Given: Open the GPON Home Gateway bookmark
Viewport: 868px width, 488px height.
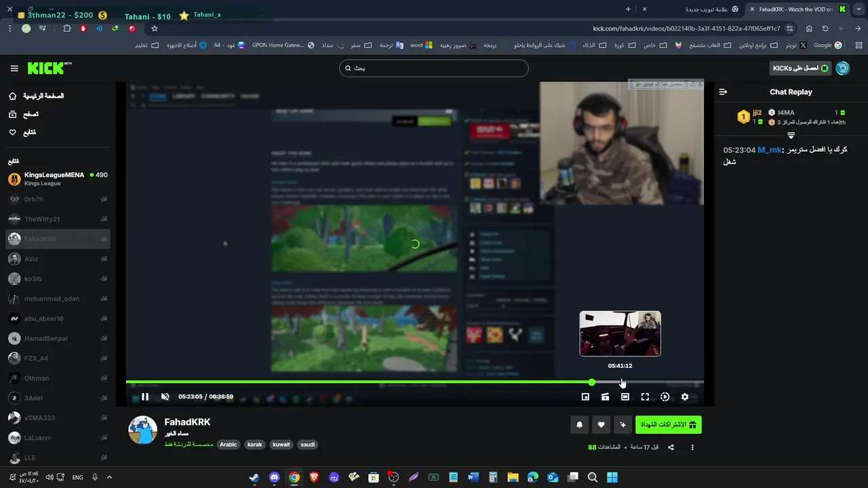Looking at the screenshot, I should (x=283, y=45).
